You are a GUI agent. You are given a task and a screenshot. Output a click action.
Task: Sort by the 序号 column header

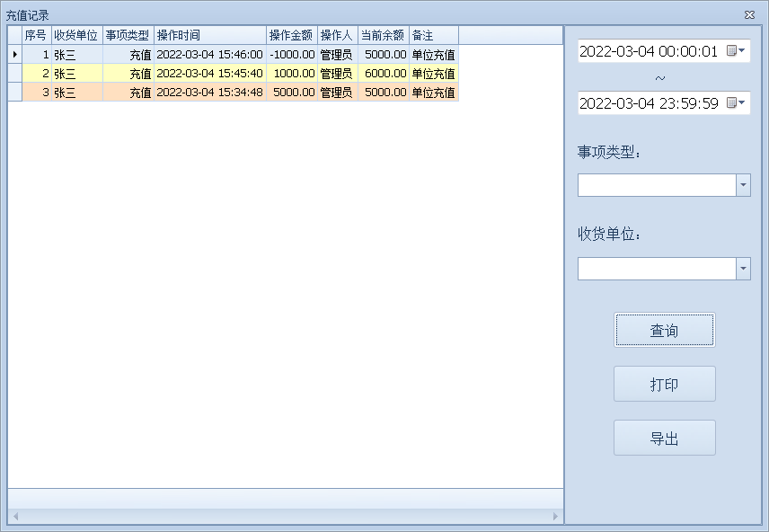pyautogui.click(x=36, y=35)
